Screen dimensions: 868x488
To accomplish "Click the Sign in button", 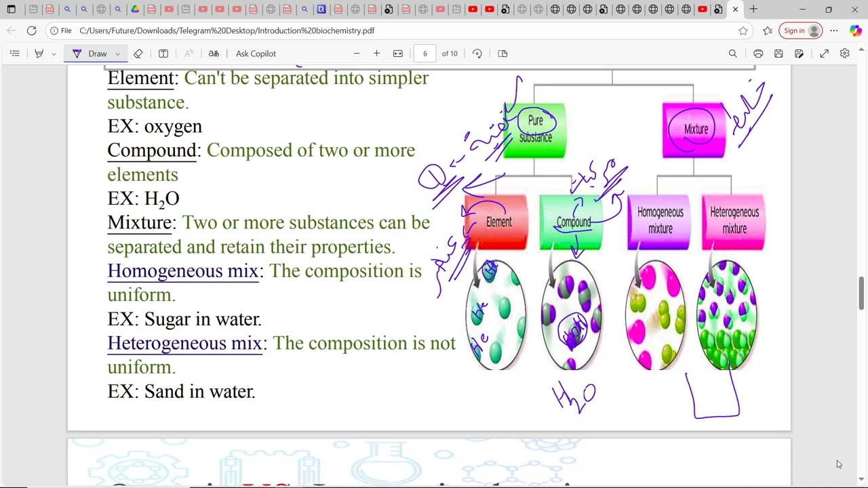I will pos(801,30).
